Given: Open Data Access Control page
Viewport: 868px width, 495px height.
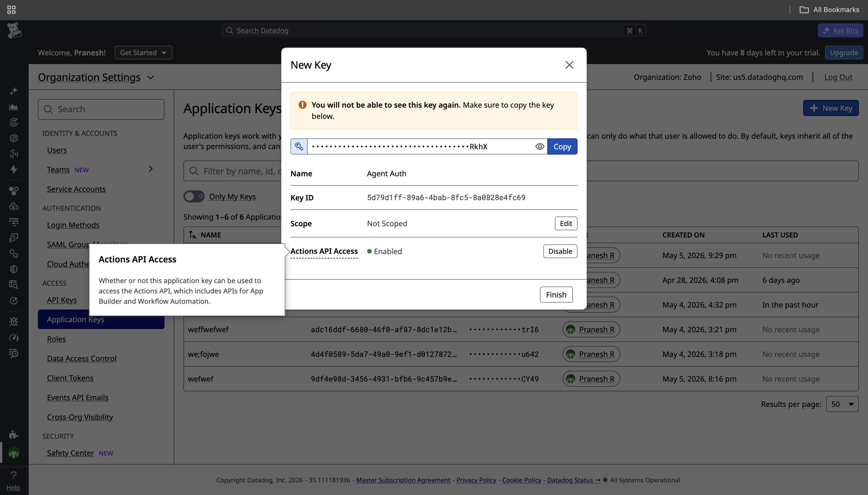Looking at the screenshot, I should pos(82,358).
